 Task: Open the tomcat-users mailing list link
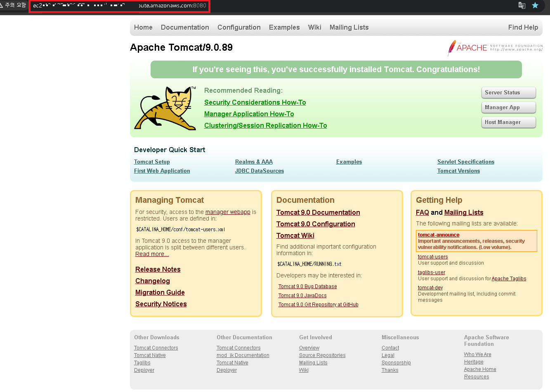[x=433, y=257]
